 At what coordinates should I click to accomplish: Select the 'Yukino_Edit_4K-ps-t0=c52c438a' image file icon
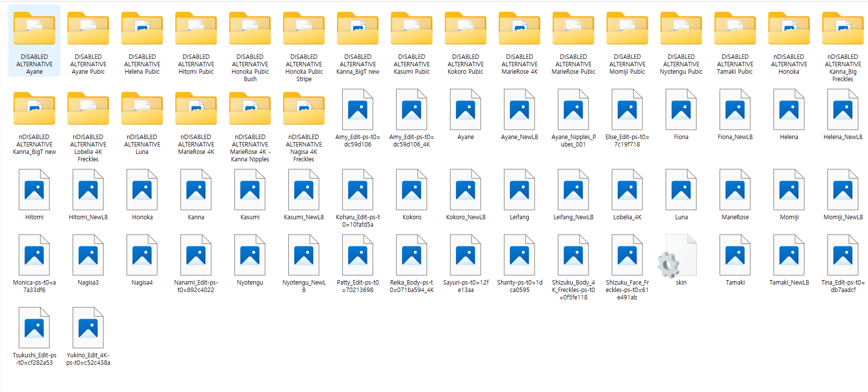pyautogui.click(x=88, y=328)
